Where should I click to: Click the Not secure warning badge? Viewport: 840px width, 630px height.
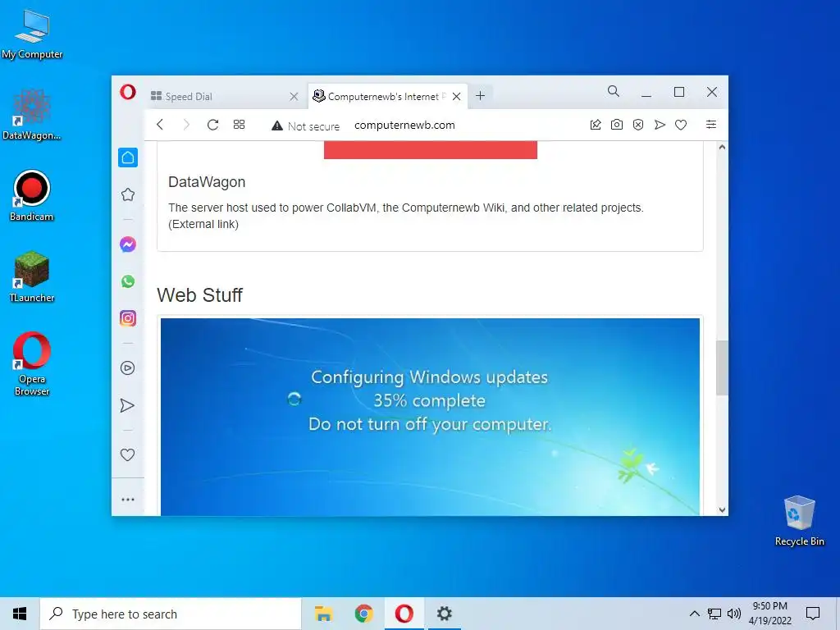pyautogui.click(x=306, y=126)
